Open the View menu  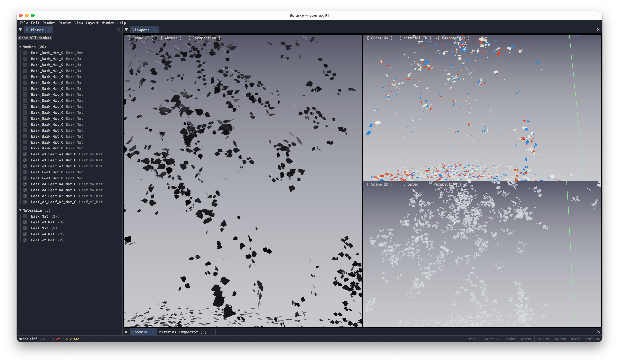[79, 23]
